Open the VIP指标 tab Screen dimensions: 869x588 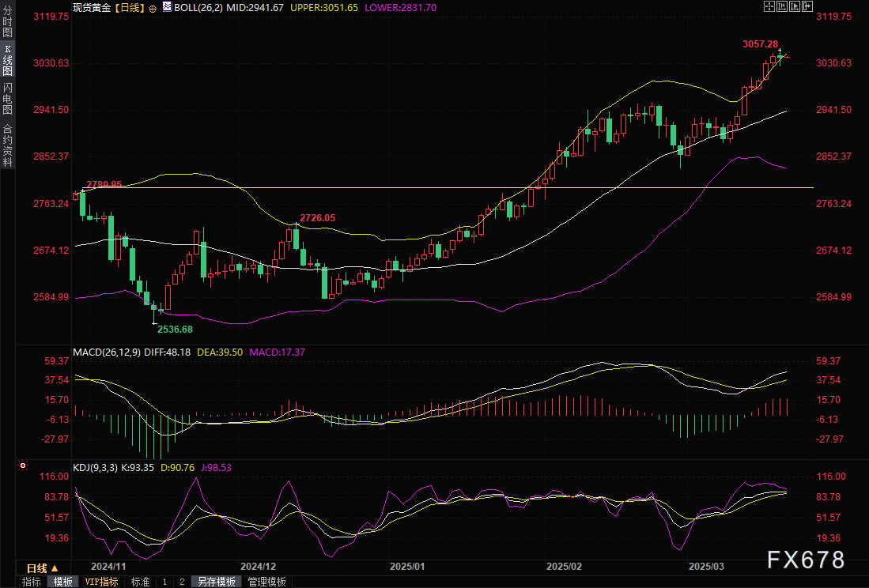click(101, 582)
